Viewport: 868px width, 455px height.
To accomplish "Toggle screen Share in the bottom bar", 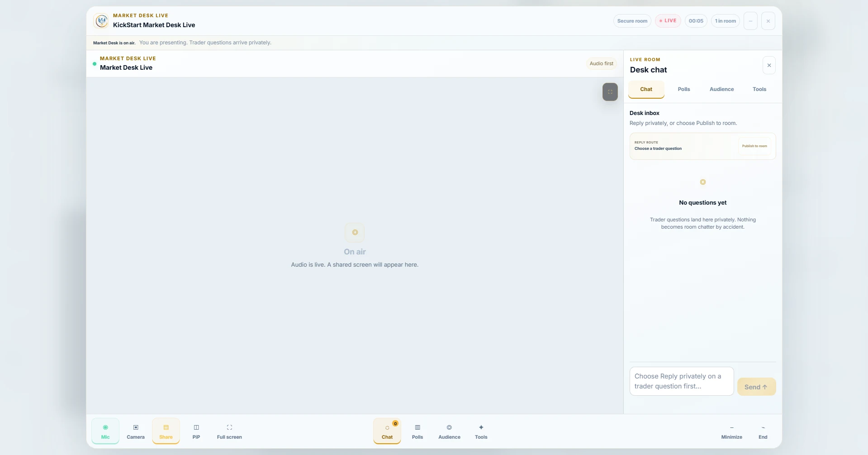I will [166, 431].
